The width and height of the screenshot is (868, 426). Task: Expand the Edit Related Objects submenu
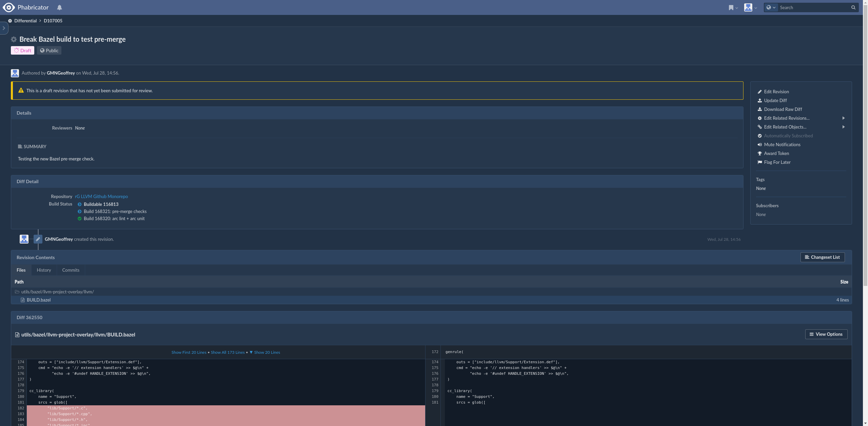click(844, 127)
